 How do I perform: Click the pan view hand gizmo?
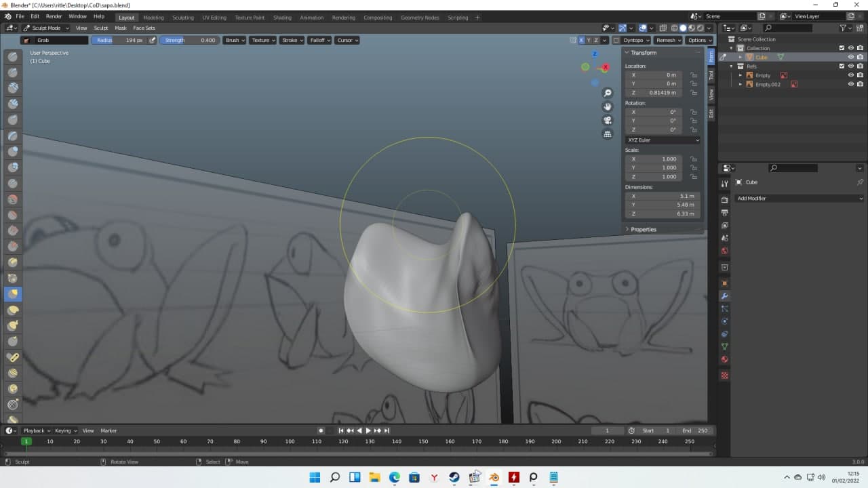click(x=608, y=106)
